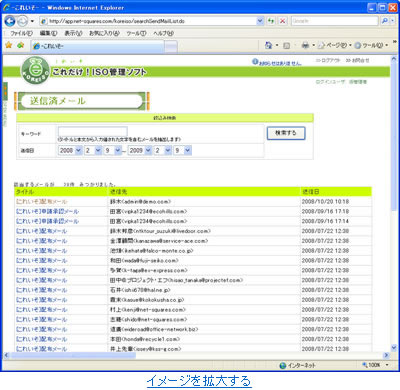Click the search magnifier icon
400x390 pixels.
(x=384, y=21)
